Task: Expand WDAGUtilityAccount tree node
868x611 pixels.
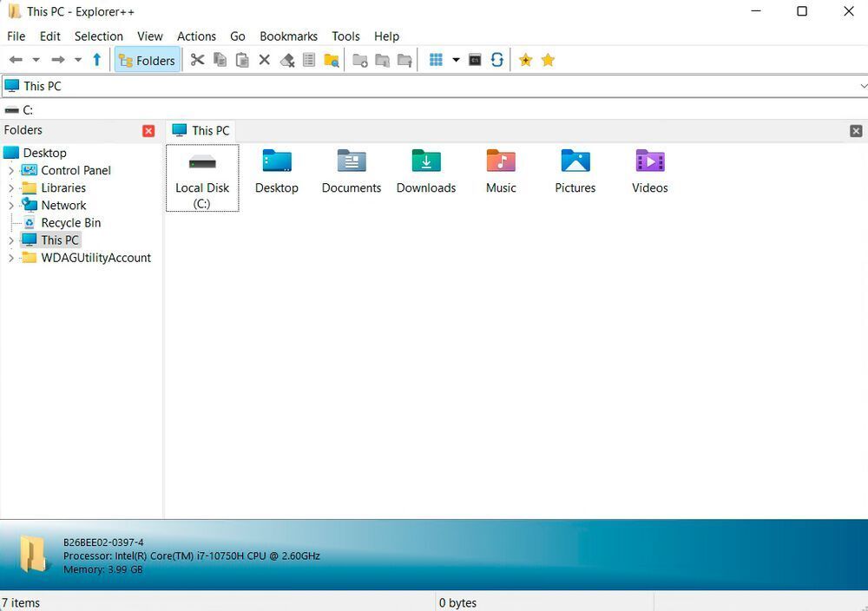Action: coord(11,258)
